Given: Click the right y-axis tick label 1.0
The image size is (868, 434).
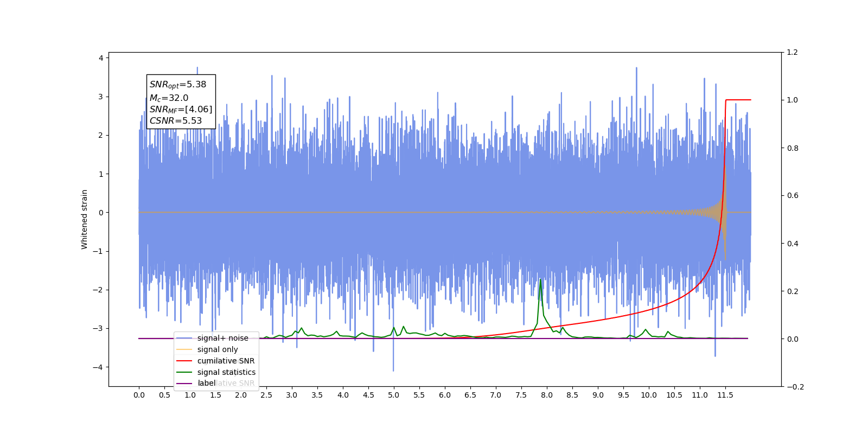Looking at the screenshot, I should 793,100.
